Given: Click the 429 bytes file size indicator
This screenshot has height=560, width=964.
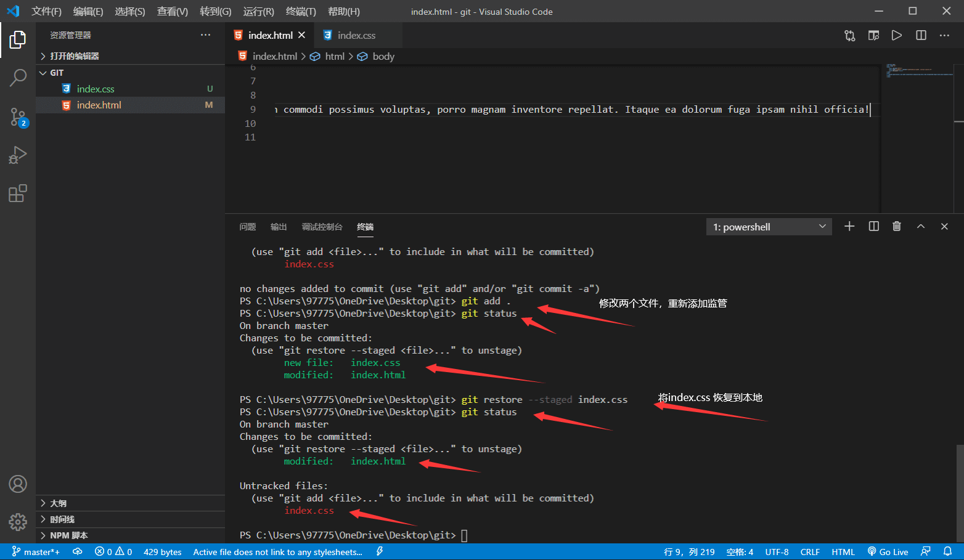Looking at the screenshot, I should pyautogui.click(x=163, y=552).
